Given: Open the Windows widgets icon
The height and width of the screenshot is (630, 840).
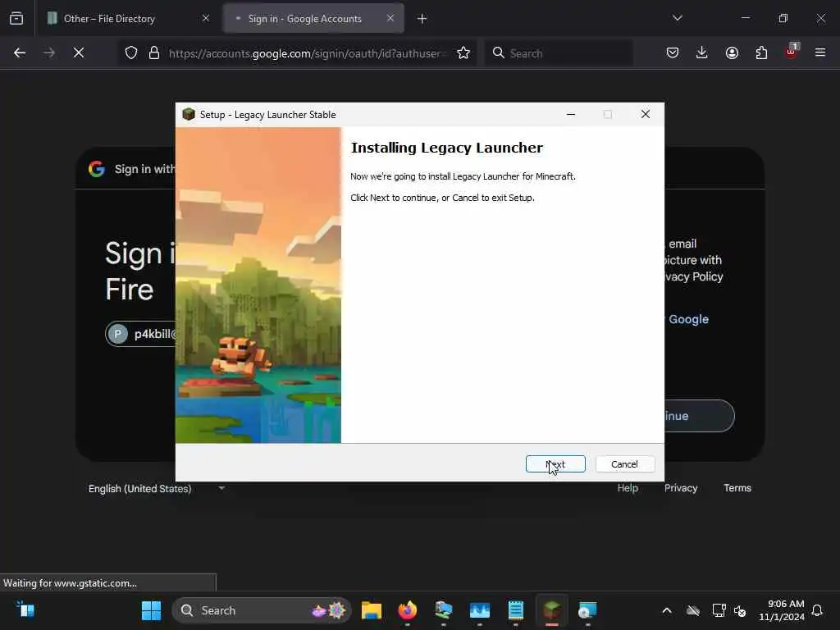Looking at the screenshot, I should click(x=25, y=610).
